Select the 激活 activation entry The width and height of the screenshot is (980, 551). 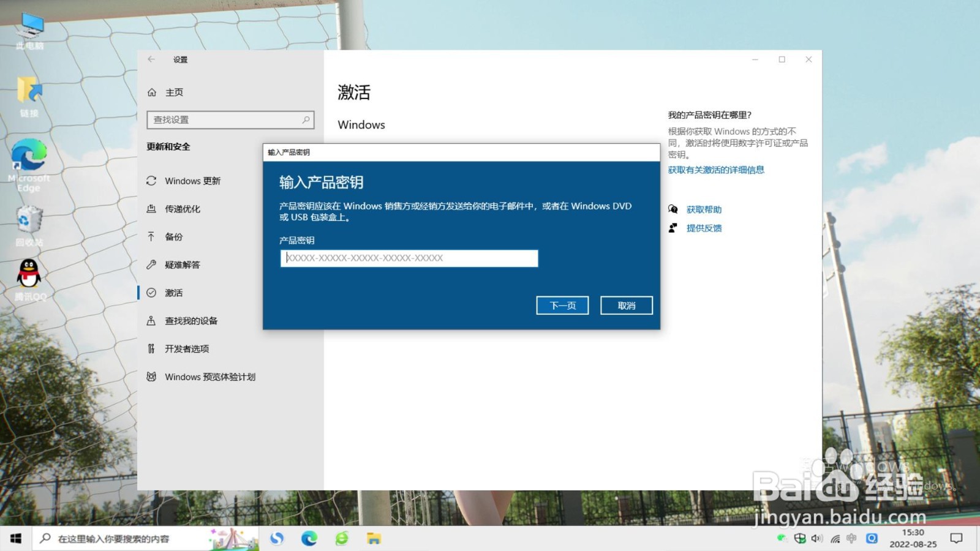coord(165,293)
